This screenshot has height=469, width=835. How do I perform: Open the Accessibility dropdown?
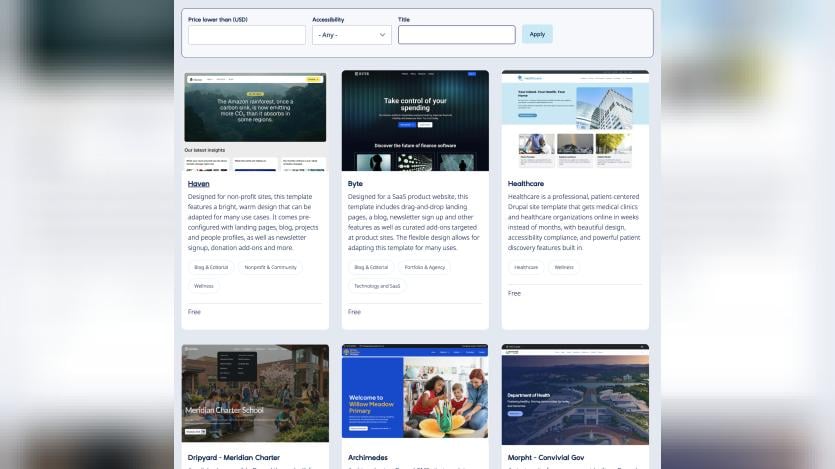pos(351,35)
